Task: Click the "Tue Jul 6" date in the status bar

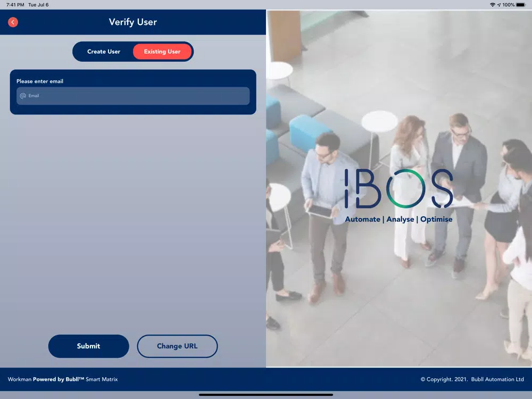Action: 38,5
